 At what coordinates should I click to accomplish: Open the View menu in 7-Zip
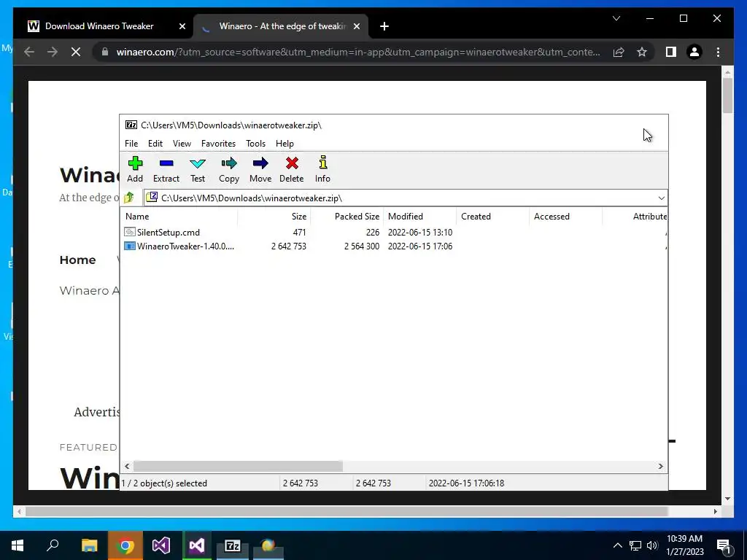182,144
